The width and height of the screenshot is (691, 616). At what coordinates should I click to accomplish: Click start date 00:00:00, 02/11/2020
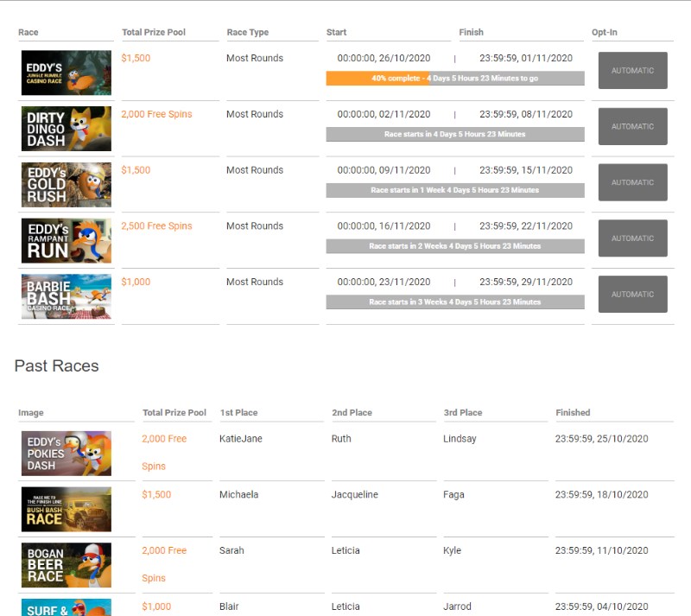point(384,114)
